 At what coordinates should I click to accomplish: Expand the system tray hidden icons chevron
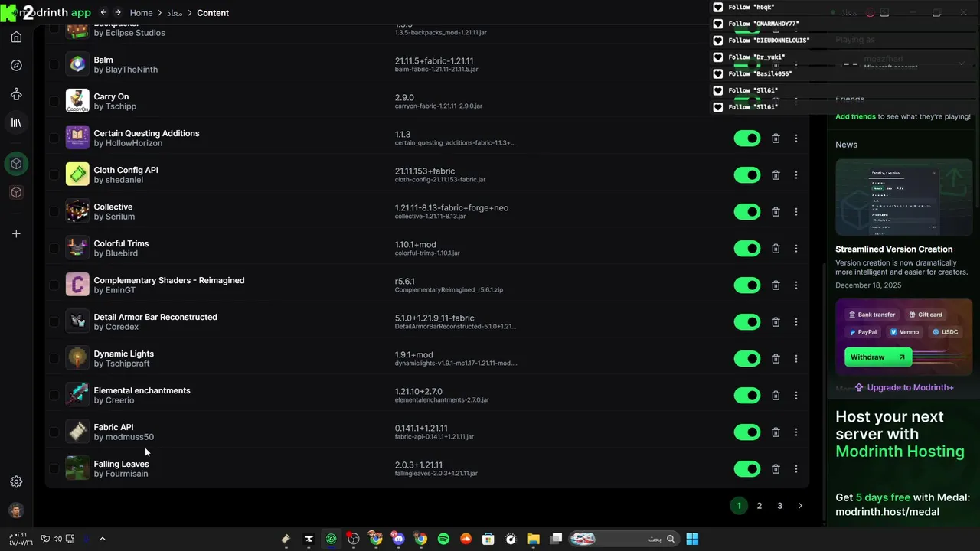[103, 539]
